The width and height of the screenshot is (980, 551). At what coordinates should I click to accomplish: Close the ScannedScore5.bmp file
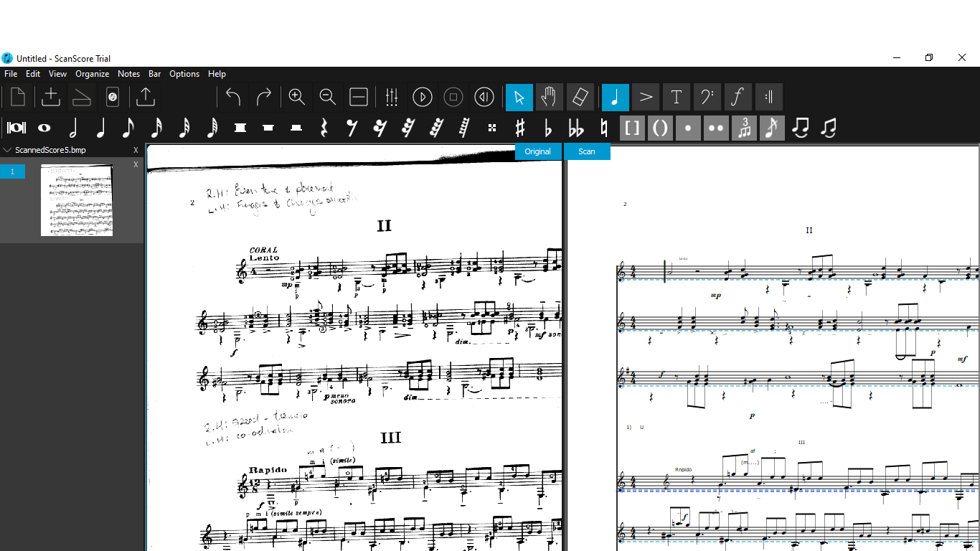[136, 150]
